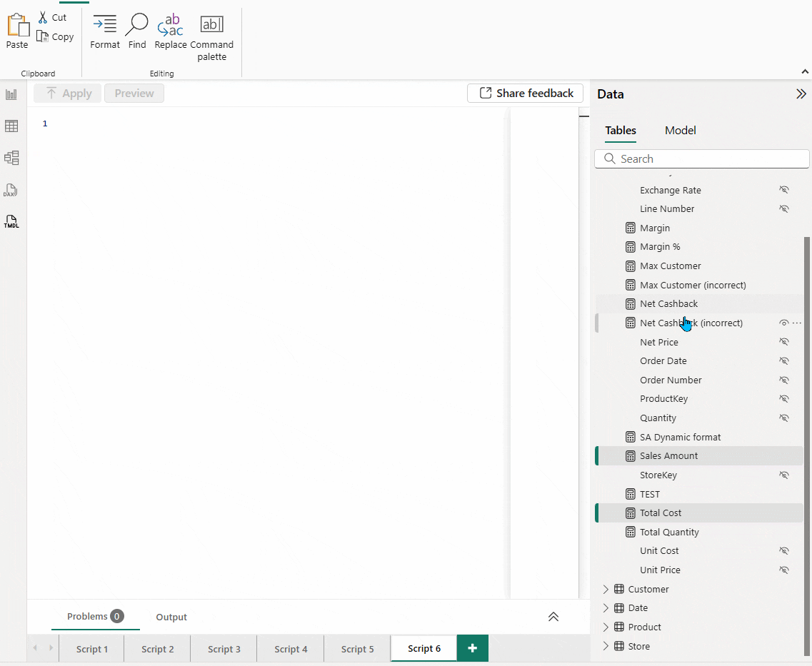Select the Unit Cost column
812x666 pixels.
coord(659,550)
